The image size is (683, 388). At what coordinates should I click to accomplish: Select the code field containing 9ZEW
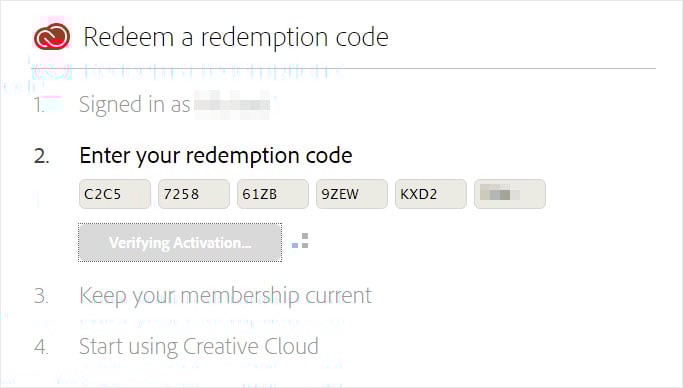(352, 194)
